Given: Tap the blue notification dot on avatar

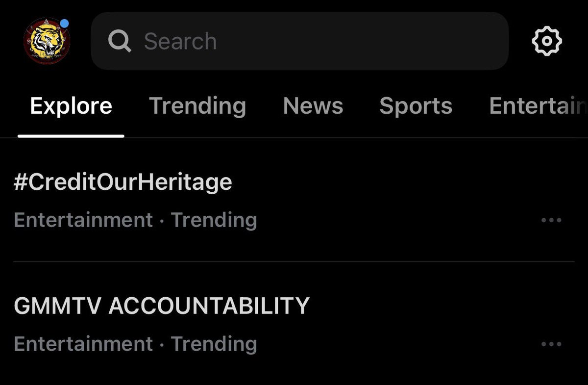Looking at the screenshot, I should pyautogui.click(x=65, y=23).
